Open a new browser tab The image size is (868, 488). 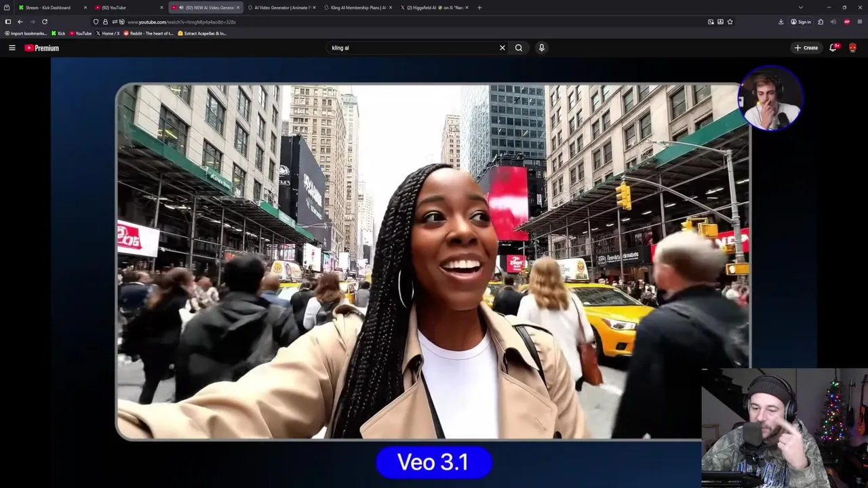(x=479, y=7)
